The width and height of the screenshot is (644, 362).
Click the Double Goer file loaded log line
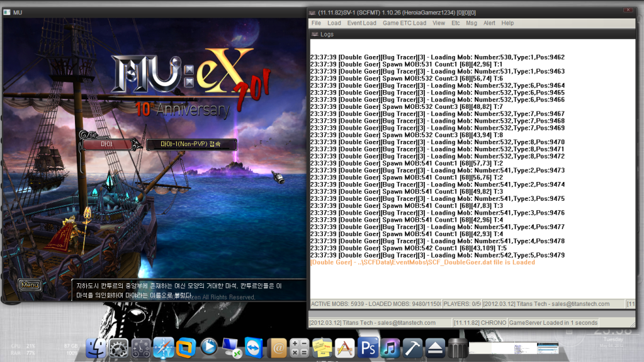[422, 262]
